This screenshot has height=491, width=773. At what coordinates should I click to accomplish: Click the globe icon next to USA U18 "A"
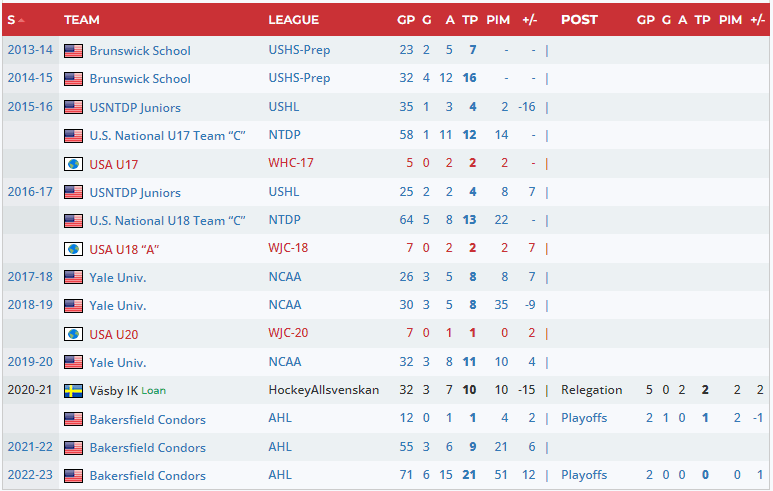tap(73, 249)
